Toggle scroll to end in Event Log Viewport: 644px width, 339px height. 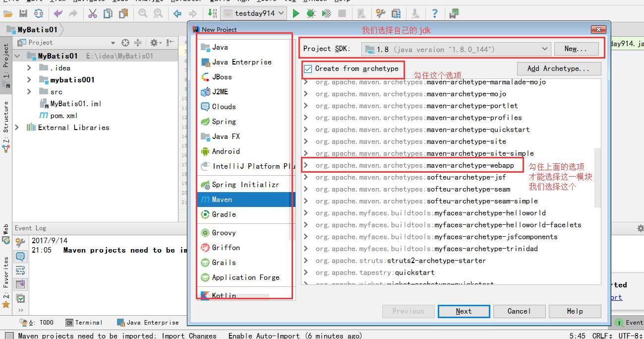click(x=20, y=284)
